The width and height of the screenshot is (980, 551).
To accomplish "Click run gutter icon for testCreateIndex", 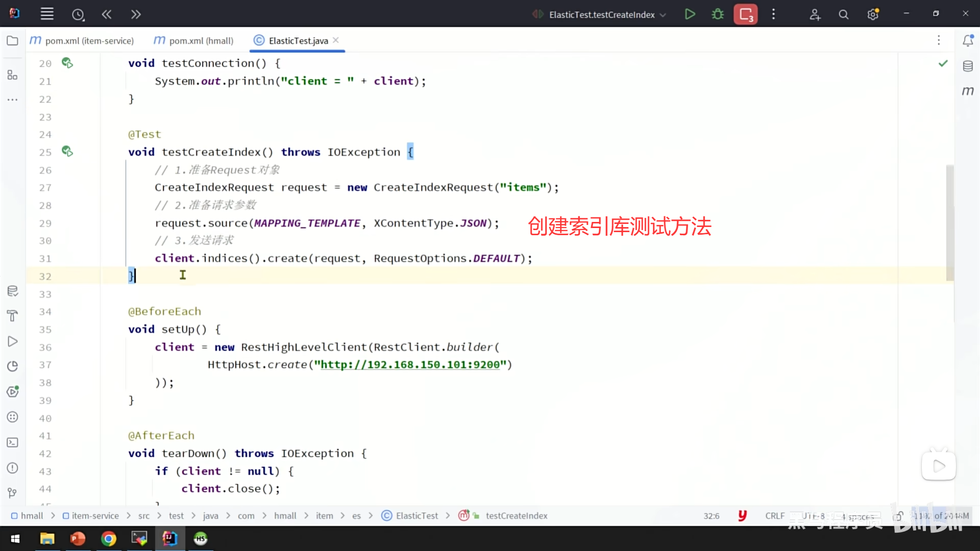I will pos(67,152).
